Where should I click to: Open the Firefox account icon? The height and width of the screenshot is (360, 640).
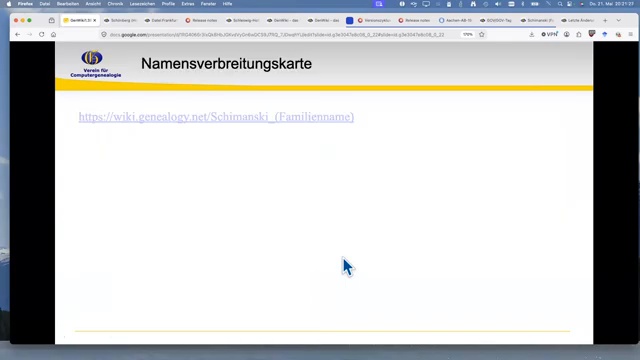(567, 35)
